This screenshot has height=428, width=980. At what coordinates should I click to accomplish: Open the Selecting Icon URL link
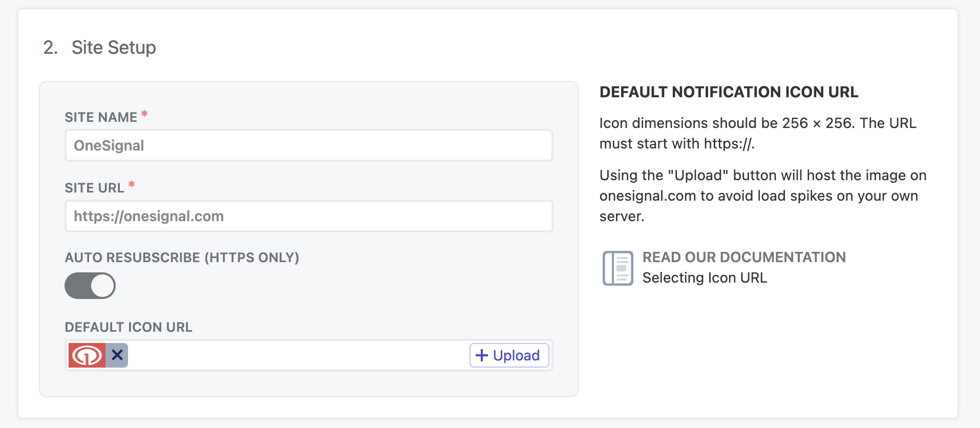pyautogui.click(x=705, y=278)
